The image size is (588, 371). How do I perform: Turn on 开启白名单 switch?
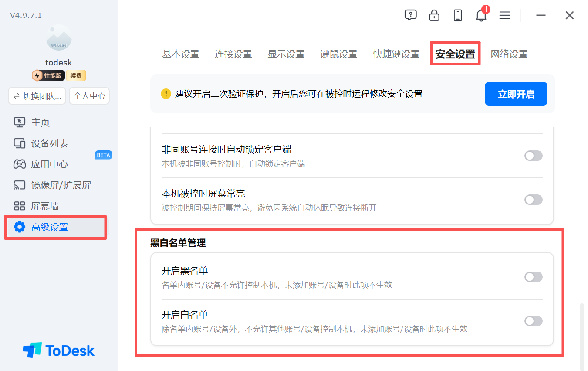534,321
